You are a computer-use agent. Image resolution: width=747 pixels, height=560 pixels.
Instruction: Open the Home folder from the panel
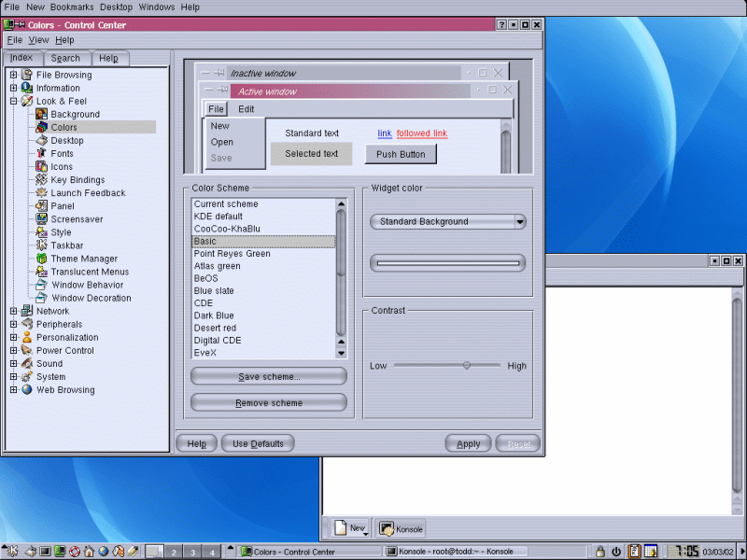[89, 552]
